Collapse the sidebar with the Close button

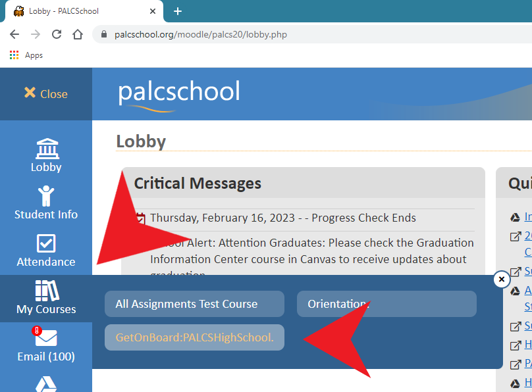point(46,94)
